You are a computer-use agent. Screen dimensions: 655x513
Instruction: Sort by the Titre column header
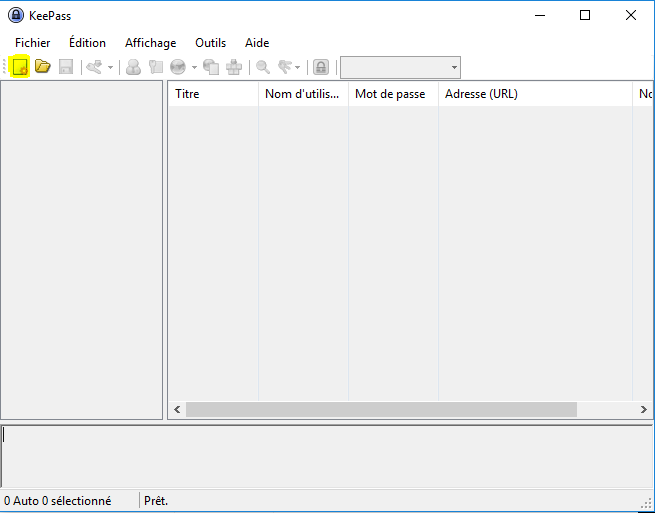pos(213,94)
